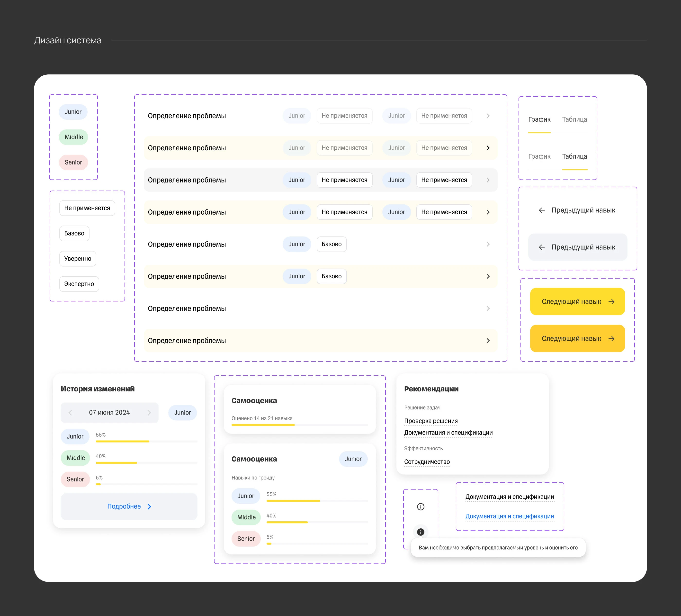
Task: Go to previous date in История изменений
Action: (70, 413)
